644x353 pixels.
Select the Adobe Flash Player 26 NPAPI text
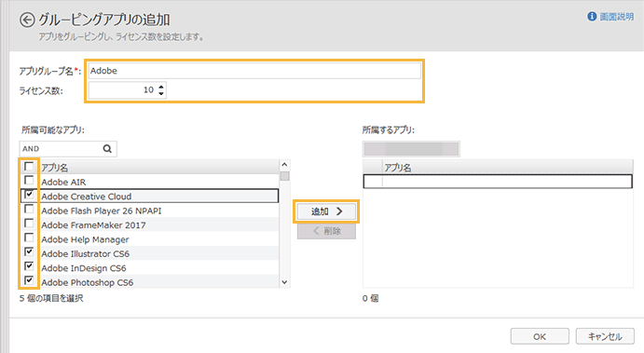102,210
